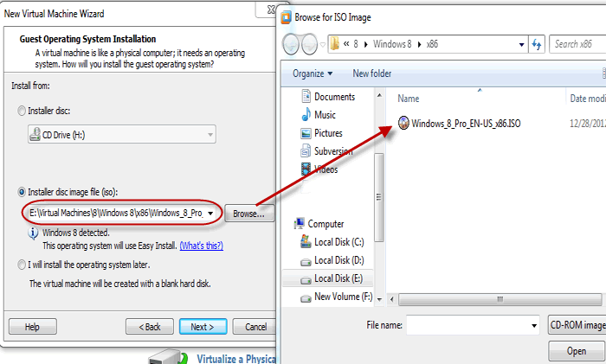Click the refresh icon next to address bar
The width and height of the screenshot is (606, 364).
(537, 44)
